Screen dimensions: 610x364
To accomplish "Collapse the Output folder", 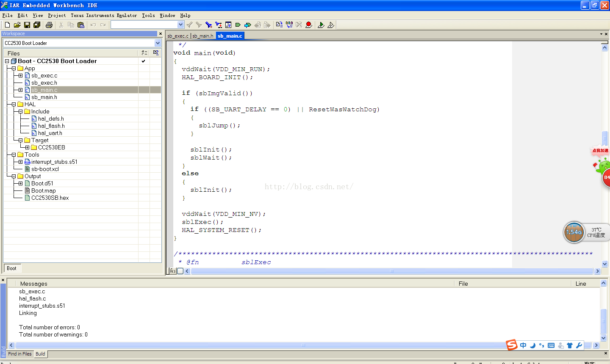I will coord(14,176).
